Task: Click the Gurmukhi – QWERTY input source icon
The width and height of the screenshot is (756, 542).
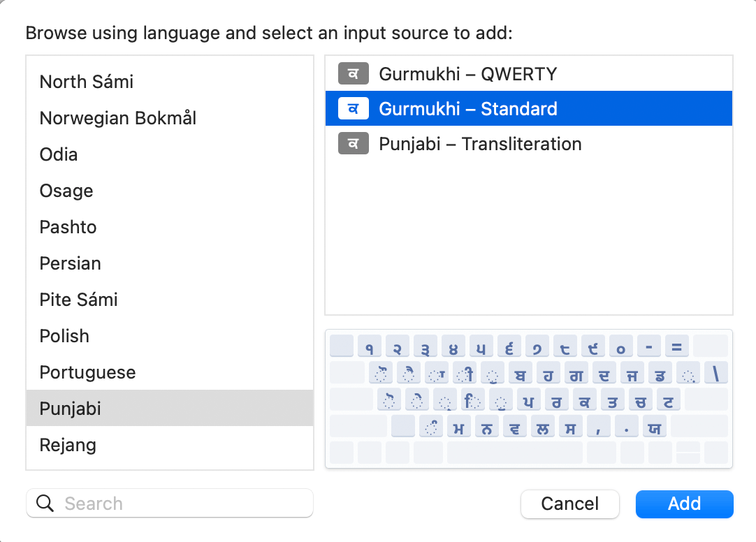Action: point(353,73)
